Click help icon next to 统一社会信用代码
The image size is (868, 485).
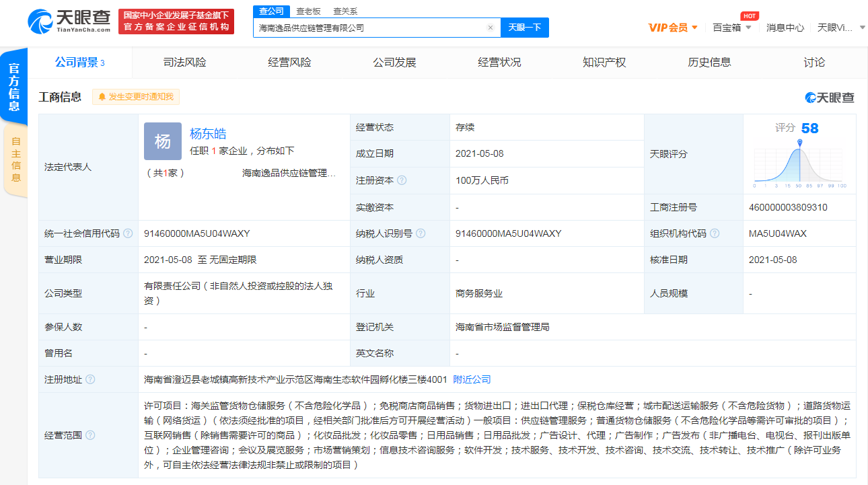pos(128,233)
